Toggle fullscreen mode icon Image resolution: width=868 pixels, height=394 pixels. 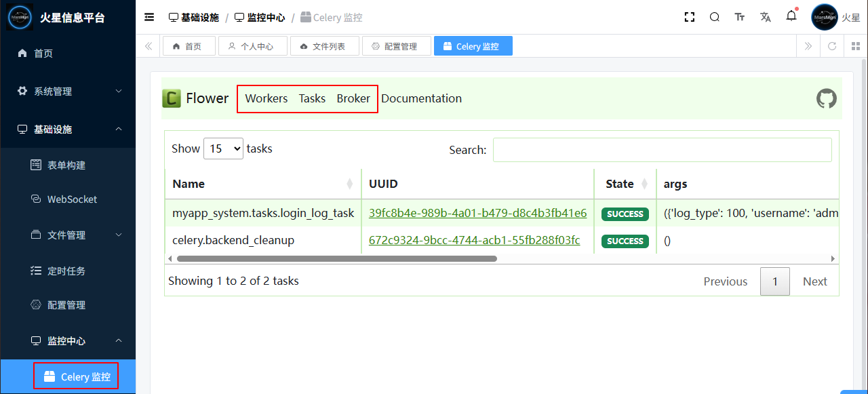click(x=690, y=17)
